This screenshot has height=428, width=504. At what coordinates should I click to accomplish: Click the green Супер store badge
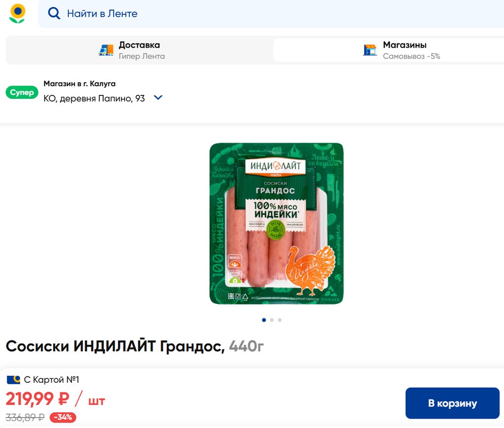(x=22, y=92)
